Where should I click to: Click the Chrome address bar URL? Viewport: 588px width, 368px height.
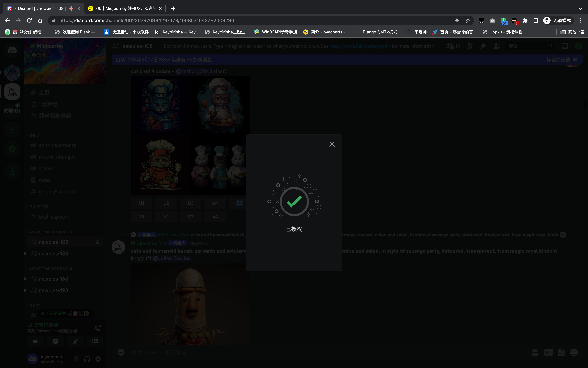[x=146, y=20]
